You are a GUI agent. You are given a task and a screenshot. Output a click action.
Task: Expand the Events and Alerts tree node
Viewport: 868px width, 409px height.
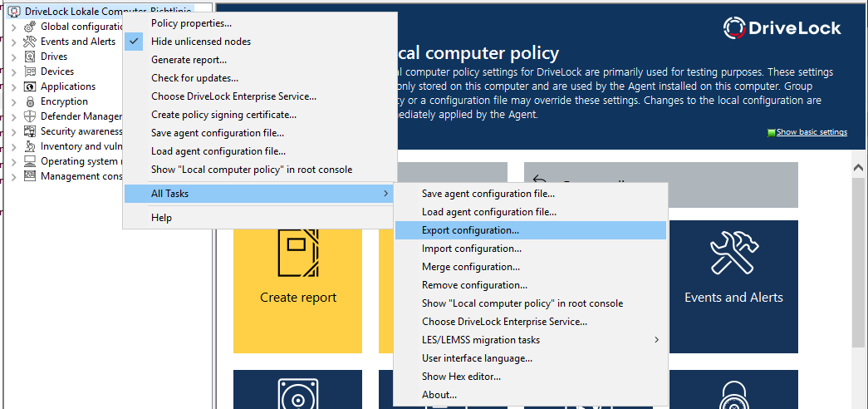(14, 42)
